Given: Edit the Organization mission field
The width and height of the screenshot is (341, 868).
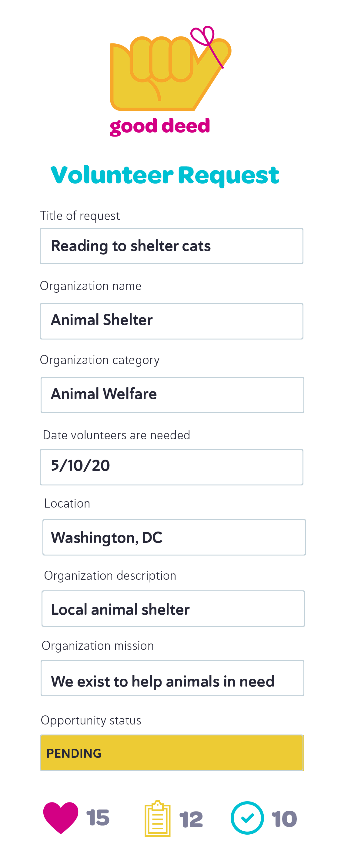Looking at the screenshot, I should (x=172, y=678).
